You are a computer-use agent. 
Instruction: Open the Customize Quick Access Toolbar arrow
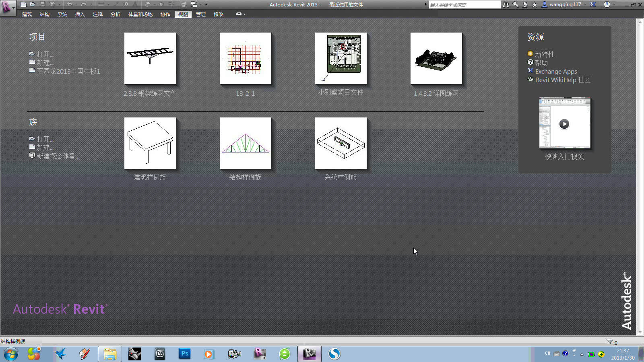[206, 4]
